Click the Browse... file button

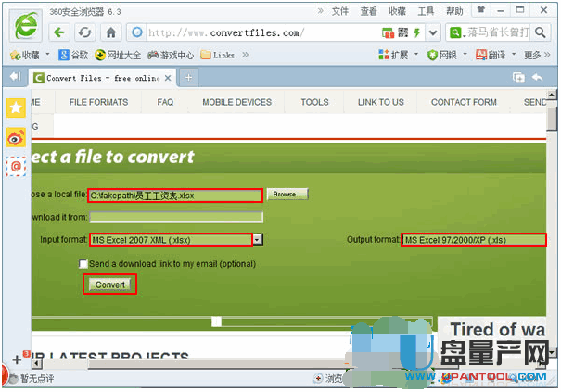(287, 195)
